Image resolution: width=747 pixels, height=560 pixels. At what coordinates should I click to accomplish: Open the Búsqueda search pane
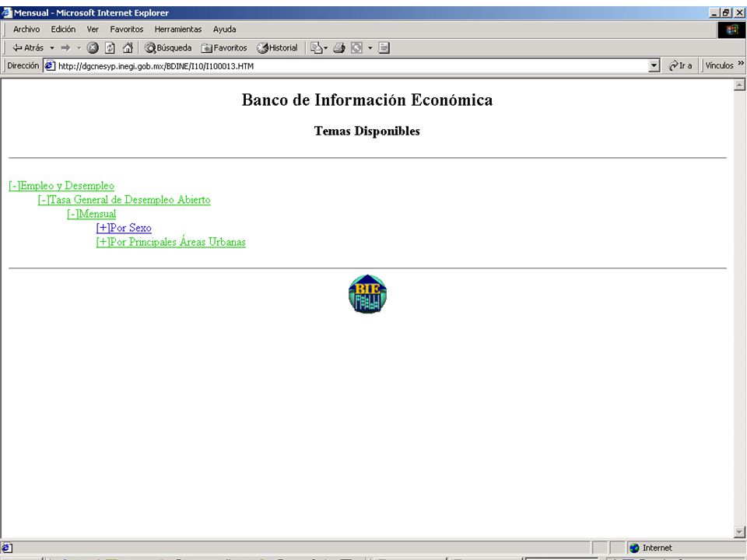[x=168, y=47]
